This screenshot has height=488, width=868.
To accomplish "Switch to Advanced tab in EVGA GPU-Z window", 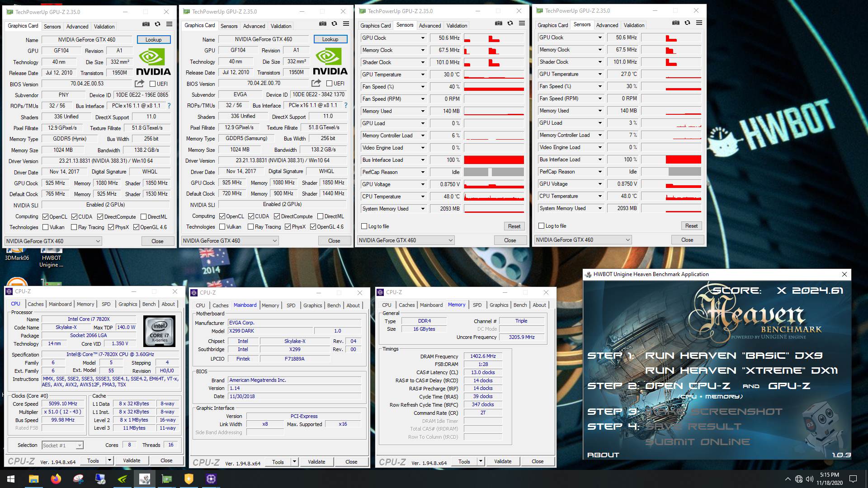I will pos(254,26).
